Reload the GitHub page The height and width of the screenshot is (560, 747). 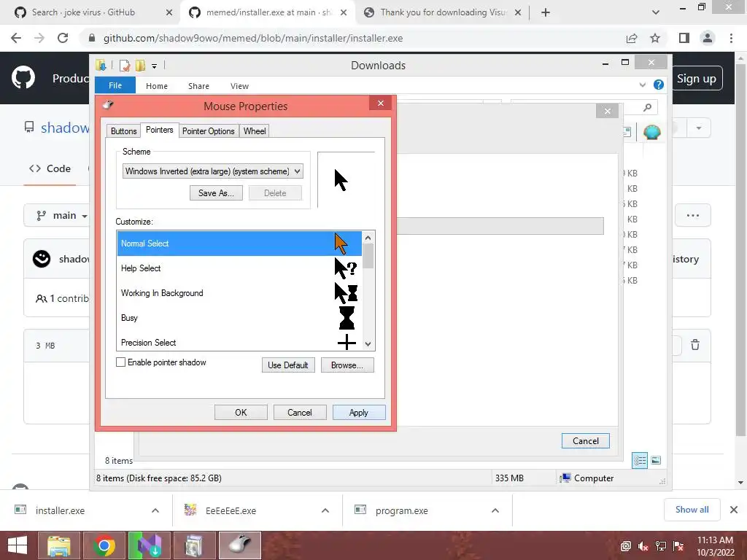[63, 38]
